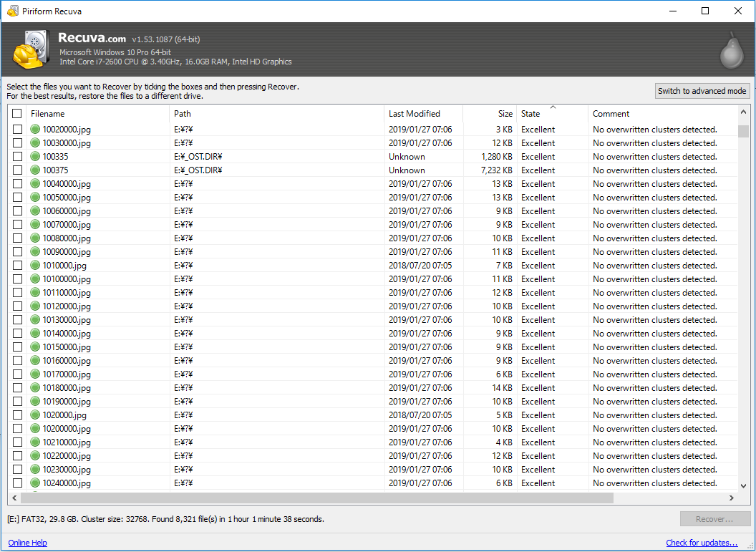Click green status dot for 100375
Viewport: 756px width, 552px height.
click(x=35, y=170)
